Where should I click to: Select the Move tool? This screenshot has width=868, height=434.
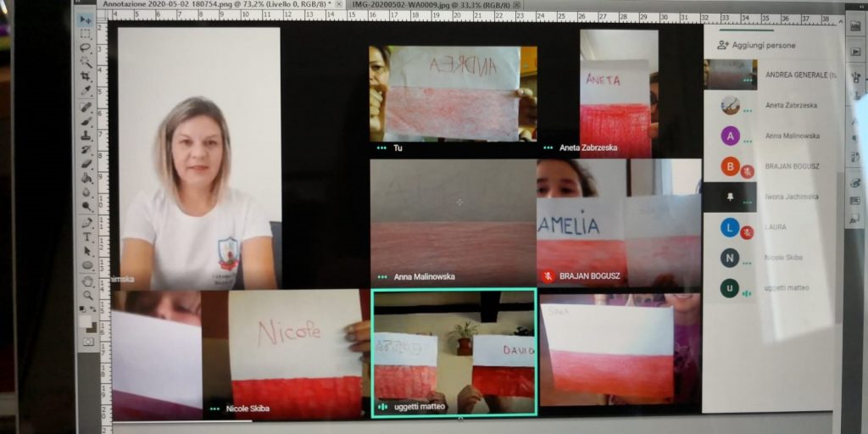[86, 19]
